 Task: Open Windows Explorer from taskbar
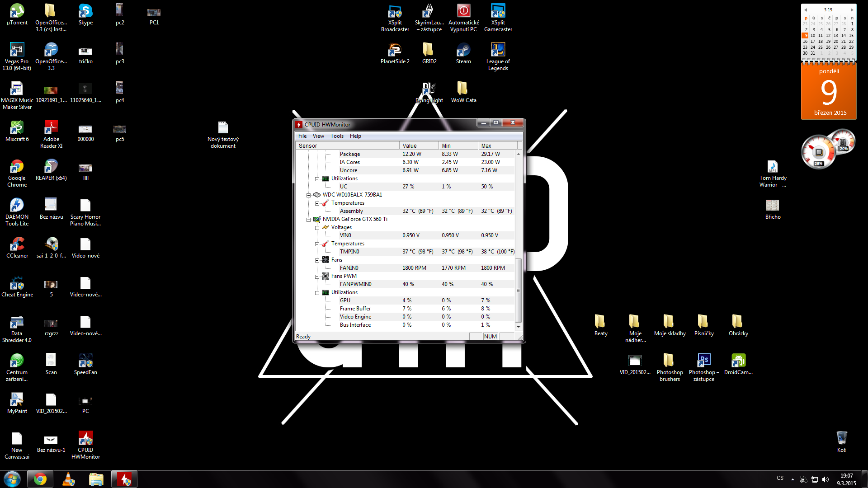(x=96, y=479)
